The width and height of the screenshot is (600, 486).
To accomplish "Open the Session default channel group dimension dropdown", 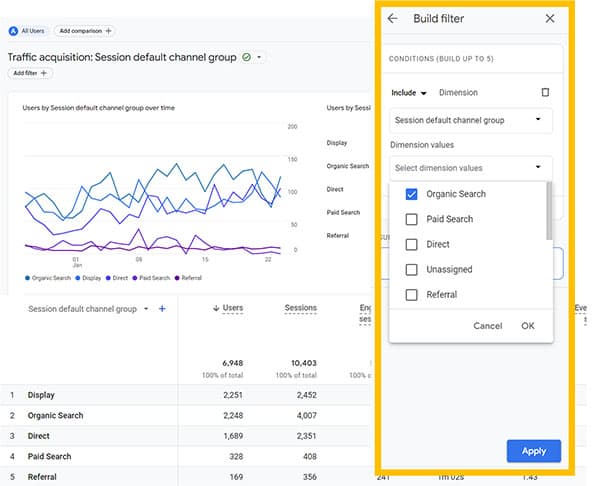I will [471, 120].
